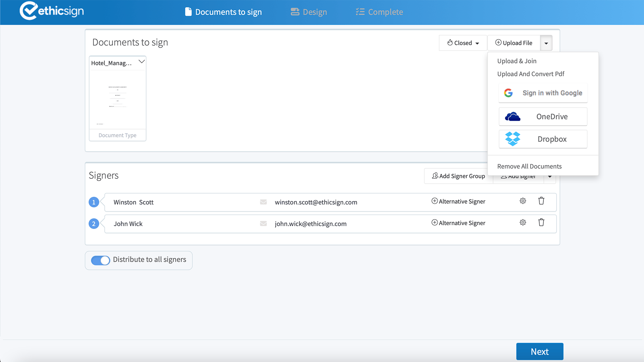
Task: Delete signer Winston Scott via trash icon
Action: 541,201
